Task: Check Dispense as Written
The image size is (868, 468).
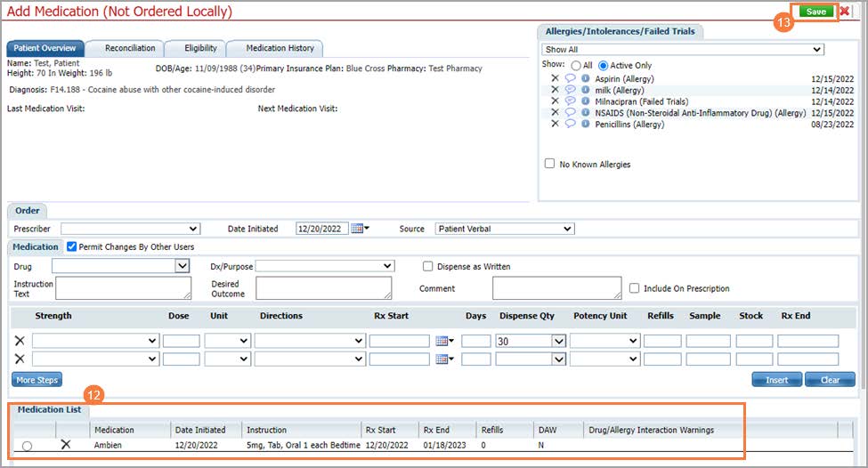Action: pyautogui.click(x=428, y=266)
